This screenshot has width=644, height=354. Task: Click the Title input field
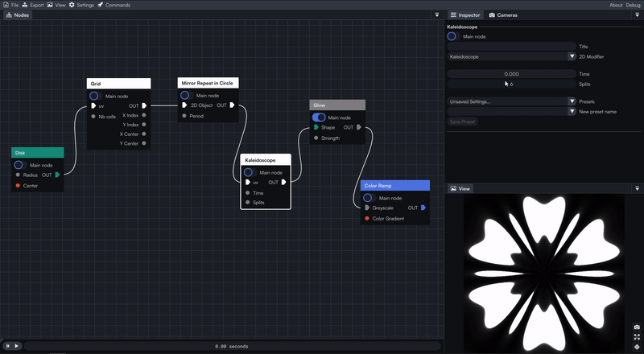click(x=512, y=47)
